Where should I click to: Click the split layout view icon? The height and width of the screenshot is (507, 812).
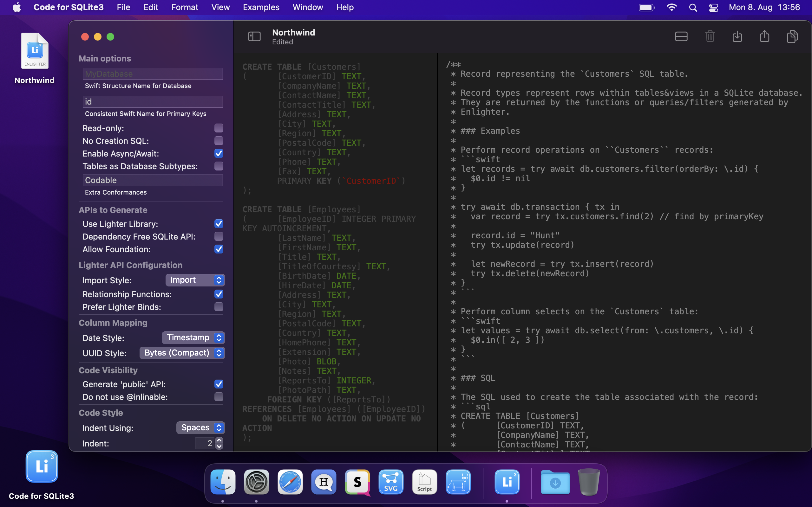point(681,36)
